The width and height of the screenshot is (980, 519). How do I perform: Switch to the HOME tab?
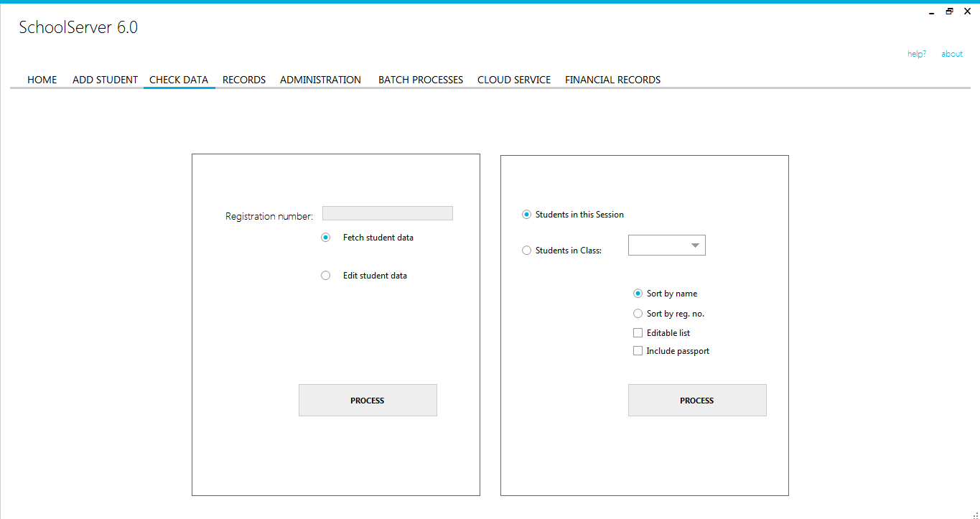tap(42, 79)
